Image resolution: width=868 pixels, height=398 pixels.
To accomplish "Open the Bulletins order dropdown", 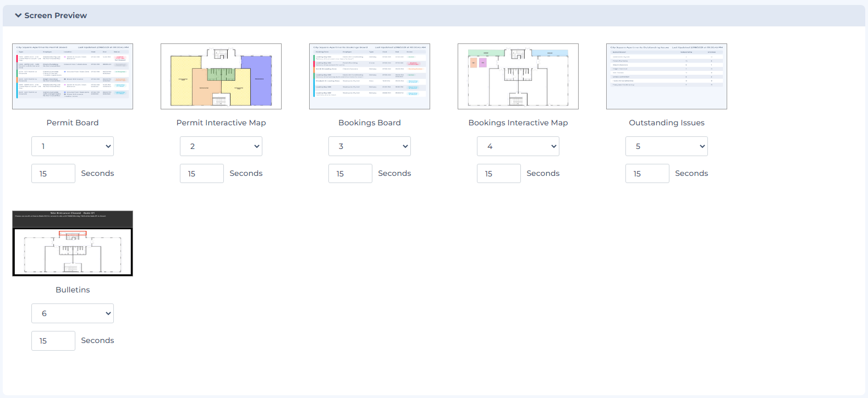I will (73, 313).
